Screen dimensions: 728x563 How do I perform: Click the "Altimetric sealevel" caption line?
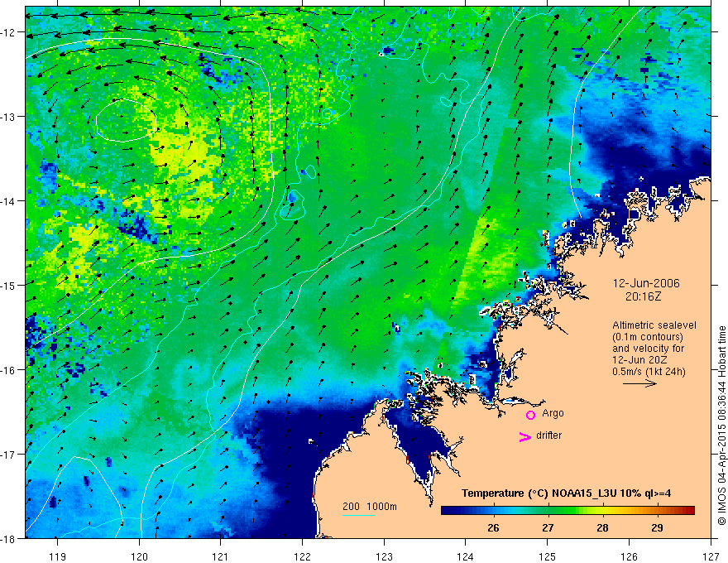coord(654,325)
